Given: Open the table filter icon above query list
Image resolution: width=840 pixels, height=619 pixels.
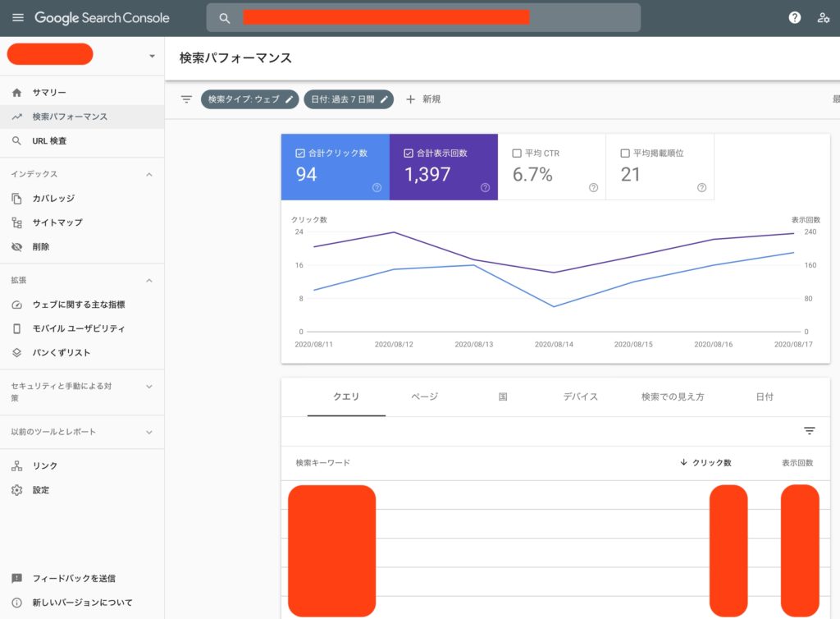Looking at the screenshot, I should [x=810, y=431].
